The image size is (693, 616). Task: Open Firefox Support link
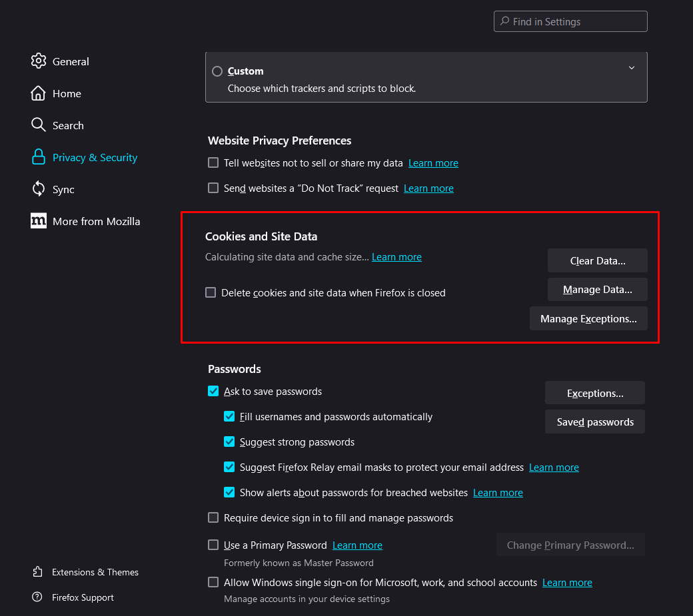point(83,597)
